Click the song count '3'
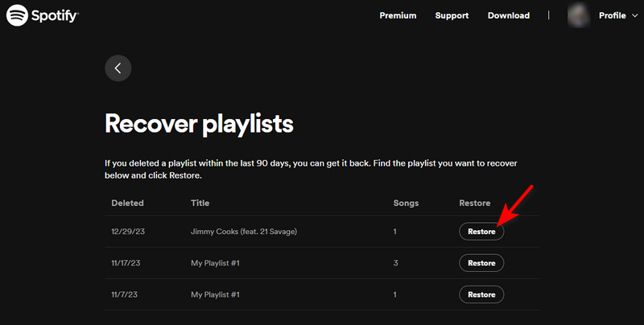 point(395,263)
